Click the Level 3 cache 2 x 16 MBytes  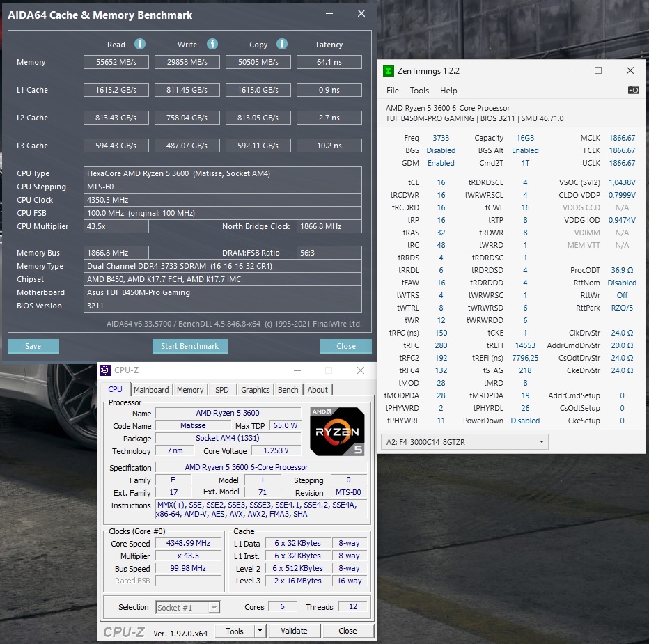click(298, 581)
